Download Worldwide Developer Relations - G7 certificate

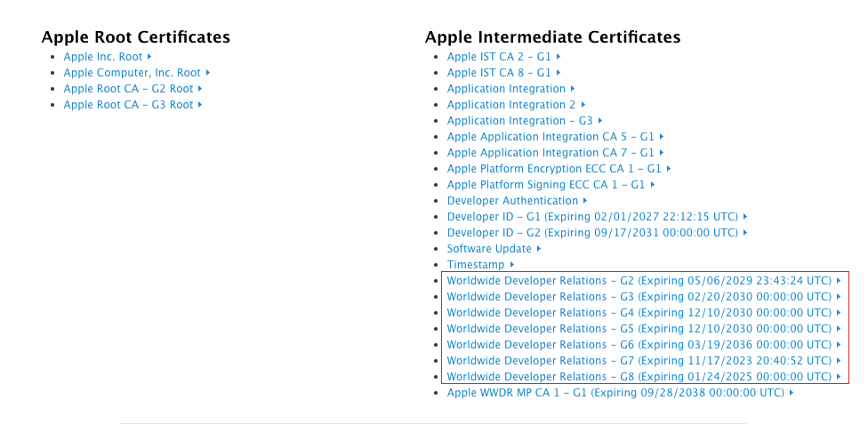pyautogui.click(x=644, y=361)
